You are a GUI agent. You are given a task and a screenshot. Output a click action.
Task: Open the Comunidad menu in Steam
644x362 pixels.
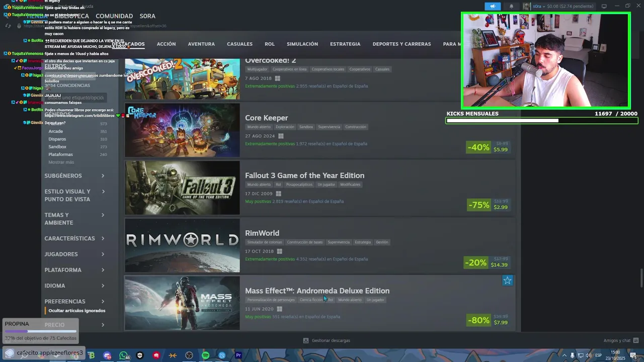point(114,16)
